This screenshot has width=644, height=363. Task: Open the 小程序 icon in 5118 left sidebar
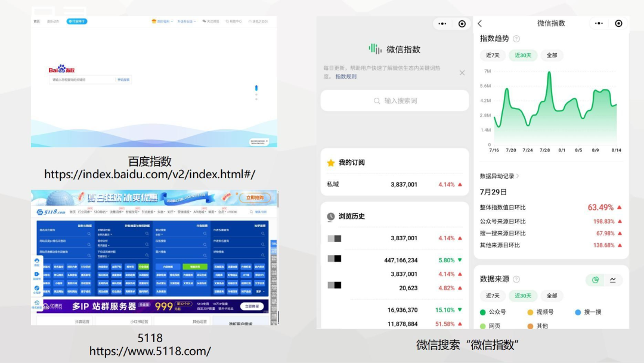pyautogui.click(x=36, y=290)
